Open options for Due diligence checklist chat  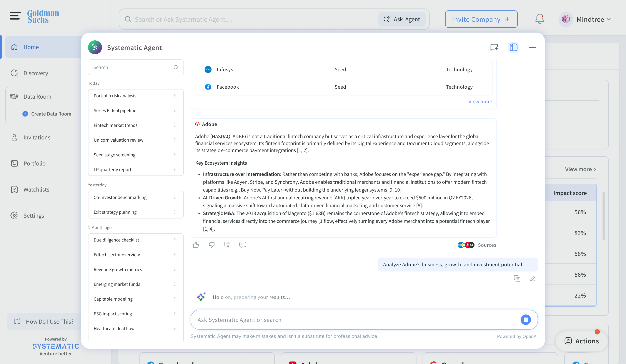[x=175, y=240]
